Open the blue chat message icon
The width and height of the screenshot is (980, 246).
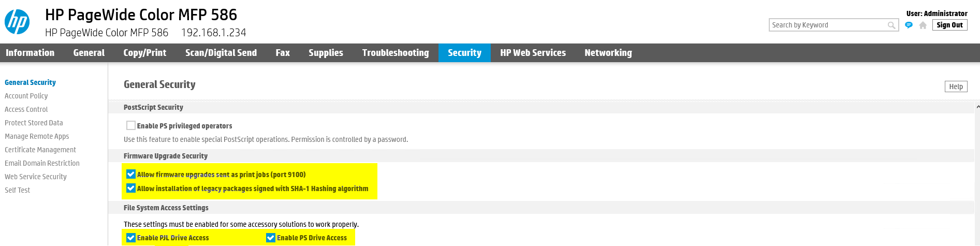click(x=909, y=25)
